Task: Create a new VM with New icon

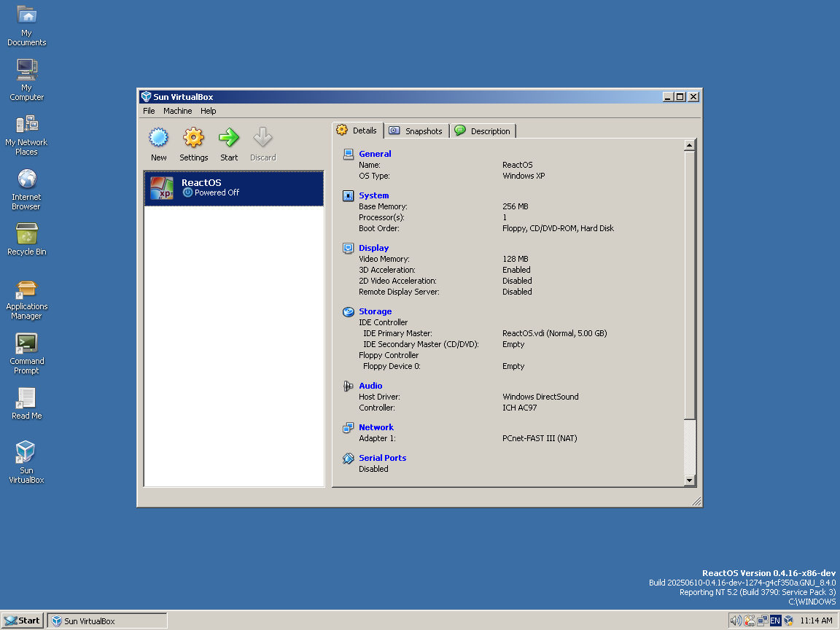Action: point(158,138)
